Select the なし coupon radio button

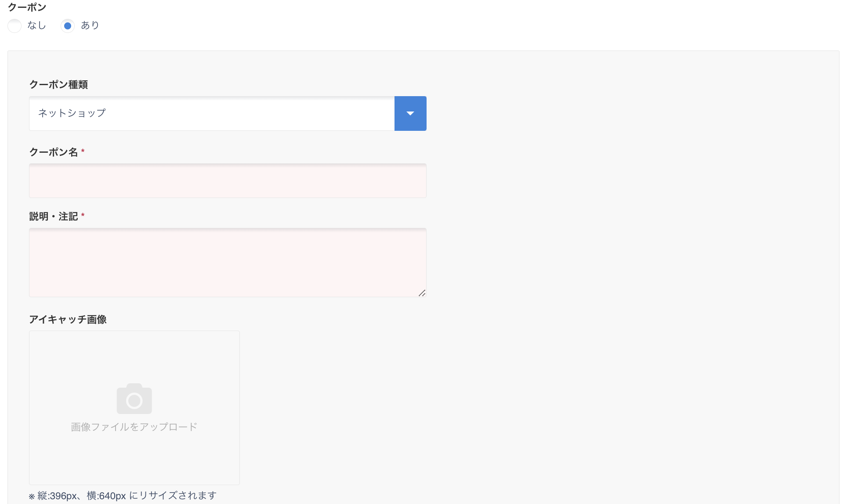pyautogui.click(x=14, y=26)
